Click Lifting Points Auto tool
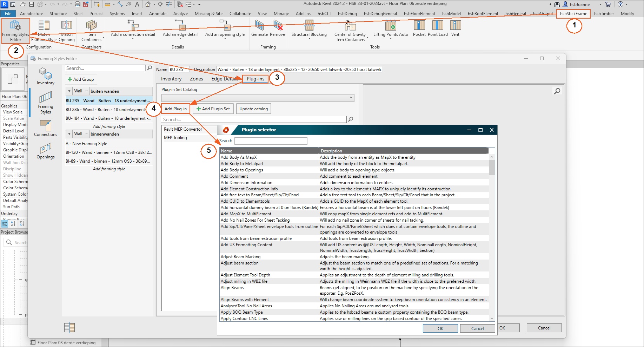The width and height of the screenshot is (644, 347). (391, 28)
